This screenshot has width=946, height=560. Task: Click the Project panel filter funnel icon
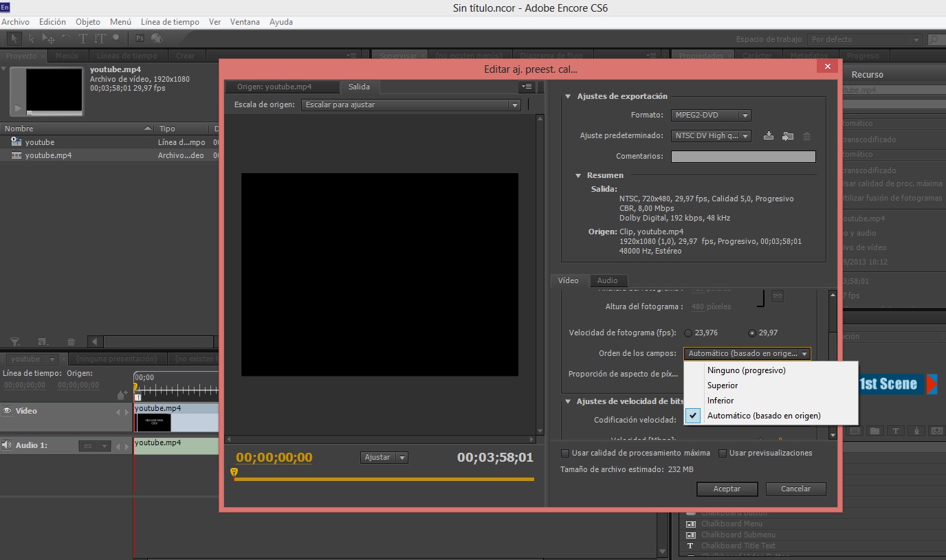[x=15, y=341]
